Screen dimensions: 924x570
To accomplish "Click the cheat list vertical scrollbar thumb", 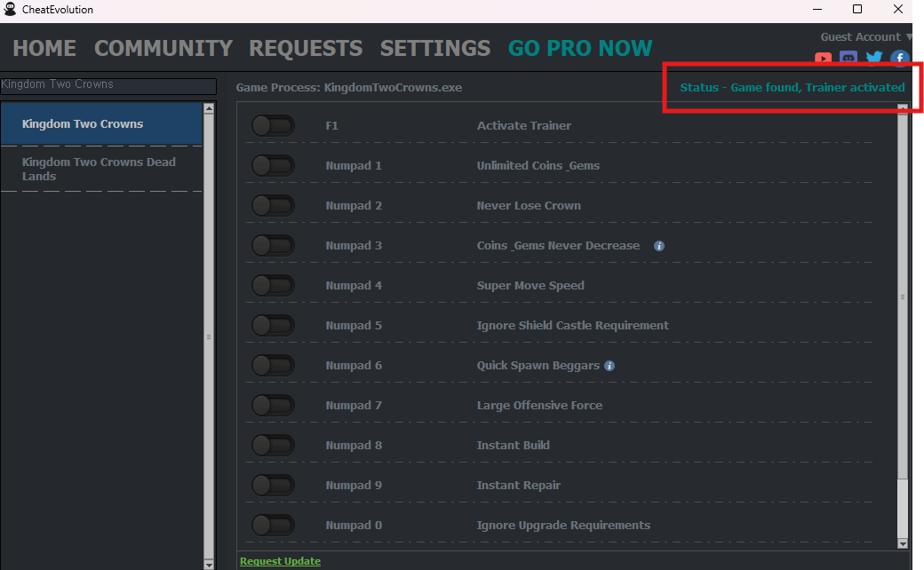I will pyautogui.click(x=902, y=297).
